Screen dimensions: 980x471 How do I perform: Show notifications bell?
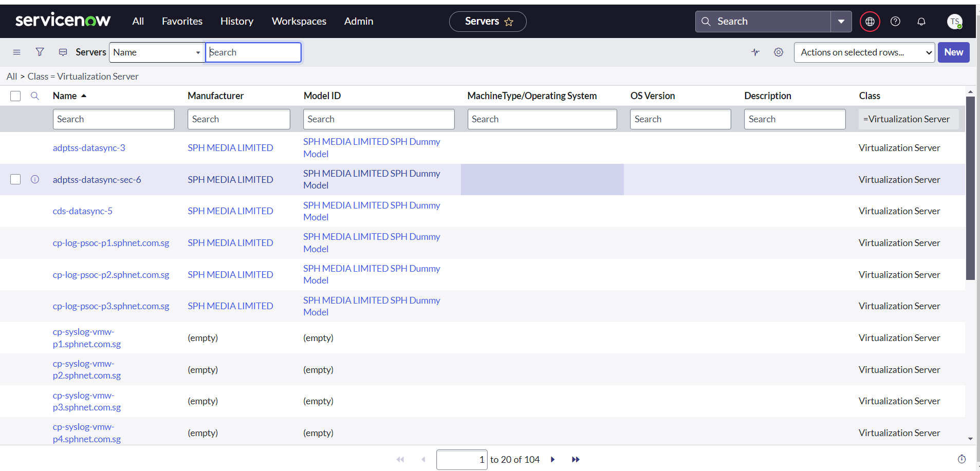pos(921,22)
